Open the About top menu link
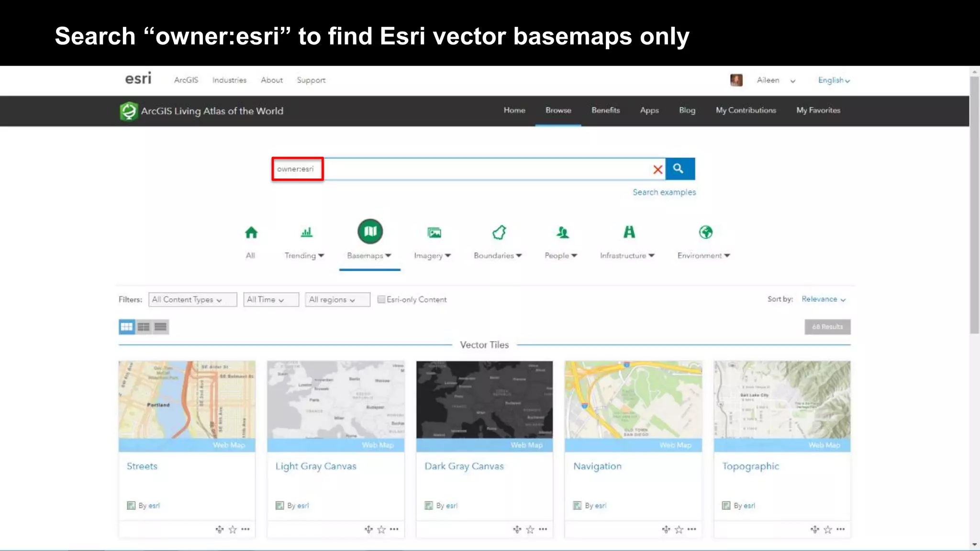 click(x=272, y=80)
